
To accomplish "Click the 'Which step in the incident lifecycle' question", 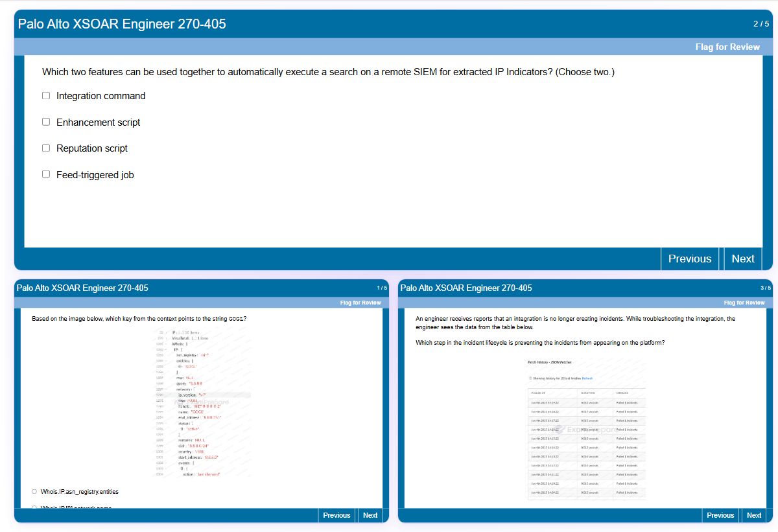I will coord(540,343).
